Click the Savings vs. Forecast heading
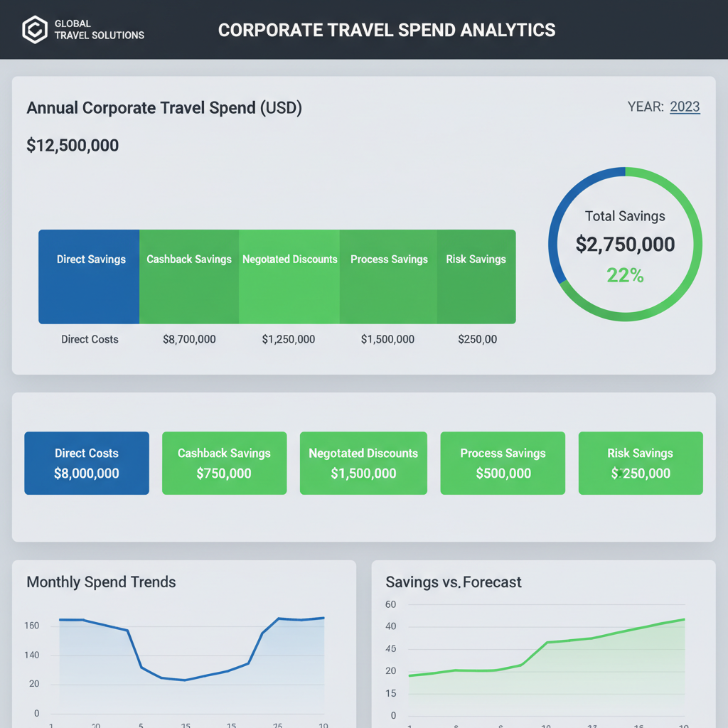 (454, 582)
